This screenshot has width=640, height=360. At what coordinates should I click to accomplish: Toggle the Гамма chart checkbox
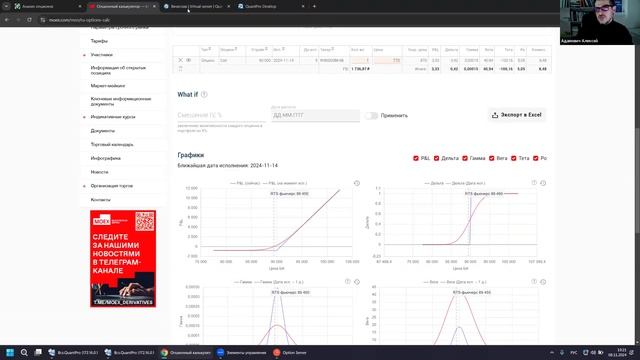tap(464, 158)
